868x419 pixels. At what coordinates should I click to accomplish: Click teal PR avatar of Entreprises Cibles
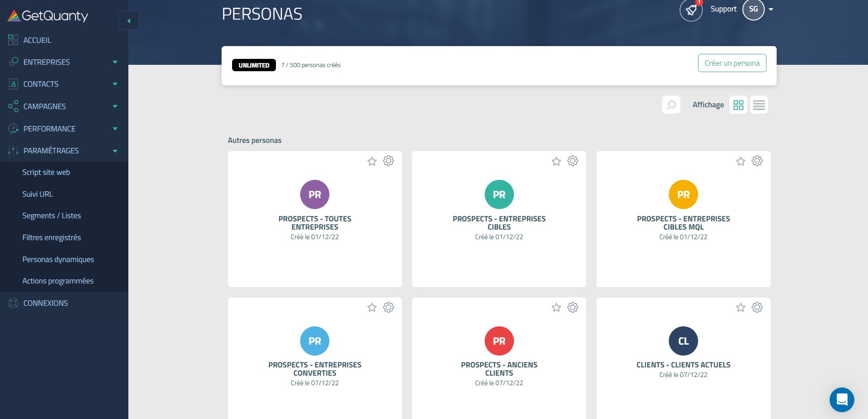click(x=499, y=194)
